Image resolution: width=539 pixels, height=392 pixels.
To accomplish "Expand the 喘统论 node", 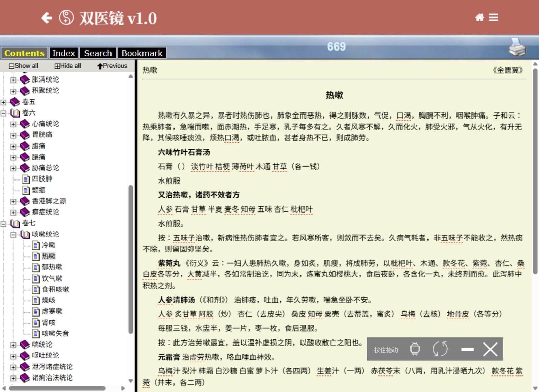I will coord(13,345).
